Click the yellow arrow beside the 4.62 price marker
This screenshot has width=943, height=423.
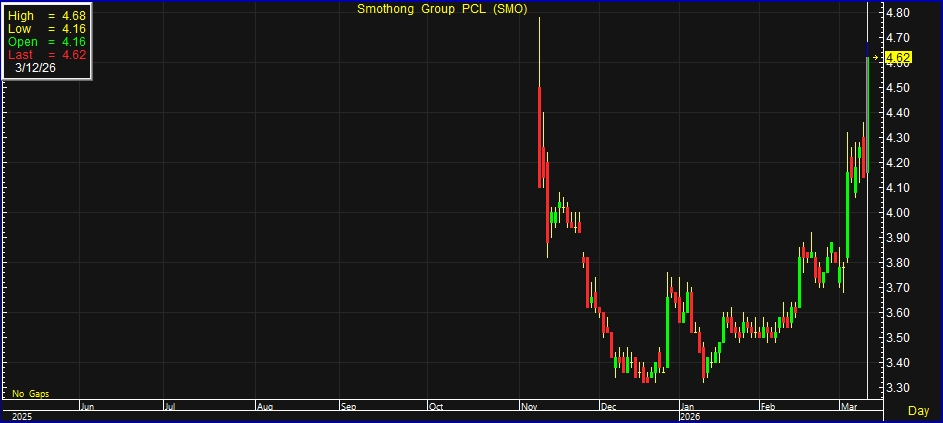point(876,58)
